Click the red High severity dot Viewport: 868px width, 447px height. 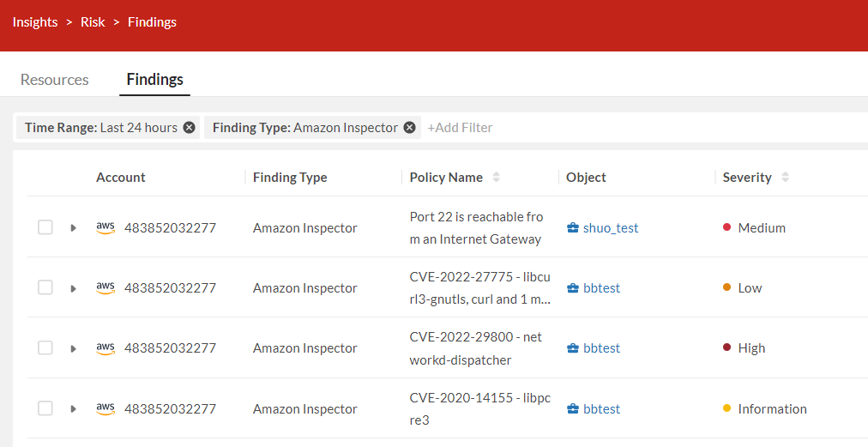[726, 347]
